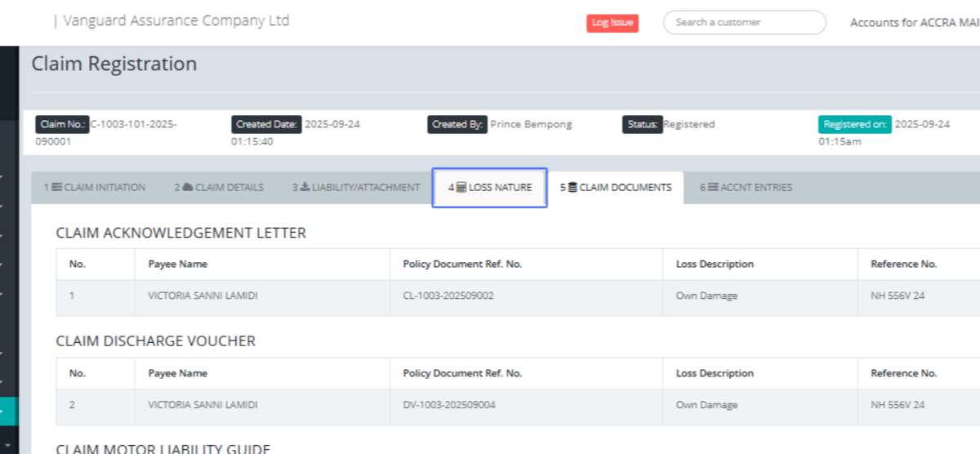Click the Status badge label

click(x=642, y=125)
